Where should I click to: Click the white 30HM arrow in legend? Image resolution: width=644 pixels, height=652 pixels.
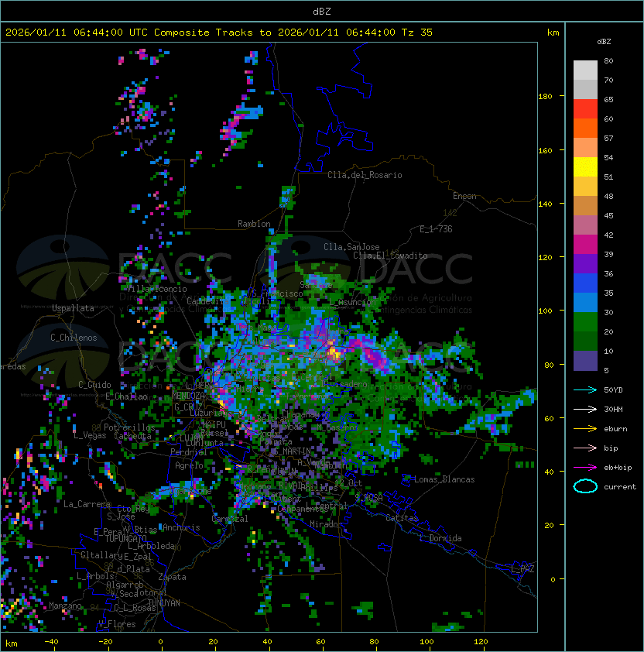(585, 409)
